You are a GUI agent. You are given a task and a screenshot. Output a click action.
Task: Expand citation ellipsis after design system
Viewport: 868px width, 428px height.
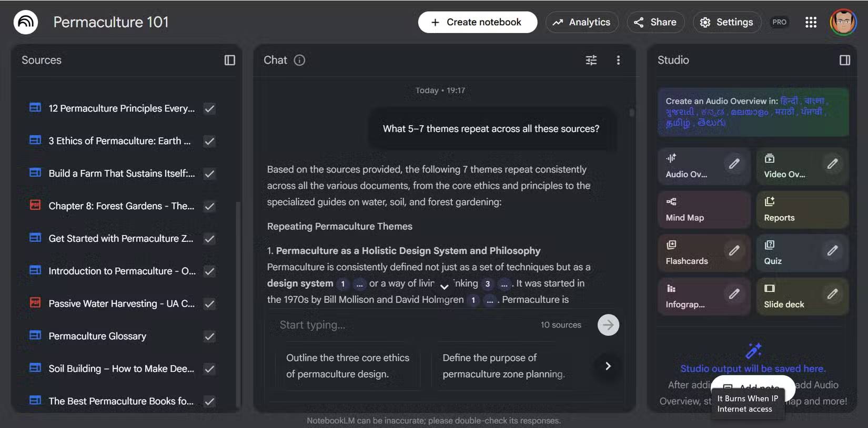(359, 284)
